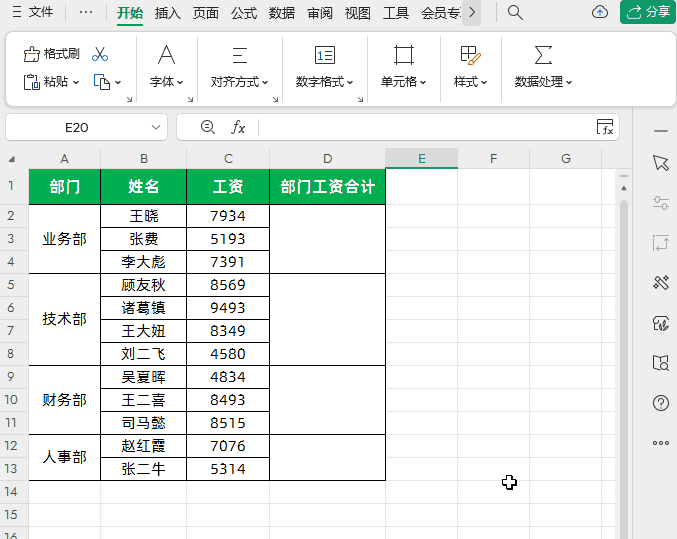Open number format dialog launcher
677x539 pixels.
pyautogui.click(x=361, y=99)
